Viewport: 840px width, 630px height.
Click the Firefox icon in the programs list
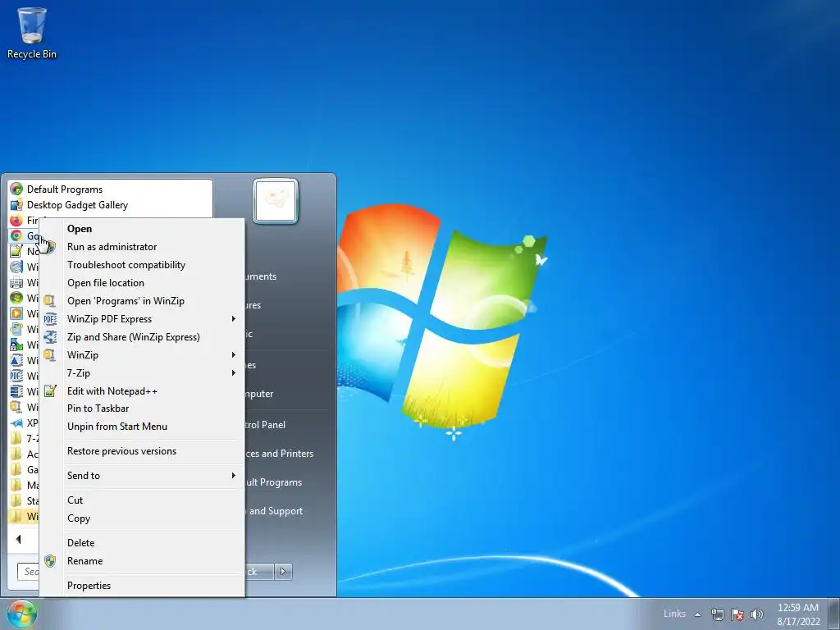(x=16, y=220)
